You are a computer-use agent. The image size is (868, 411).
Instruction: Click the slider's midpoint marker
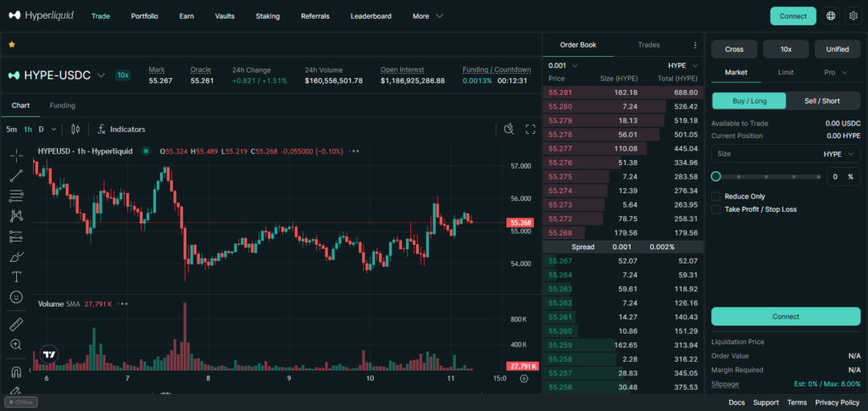[766, 177]
